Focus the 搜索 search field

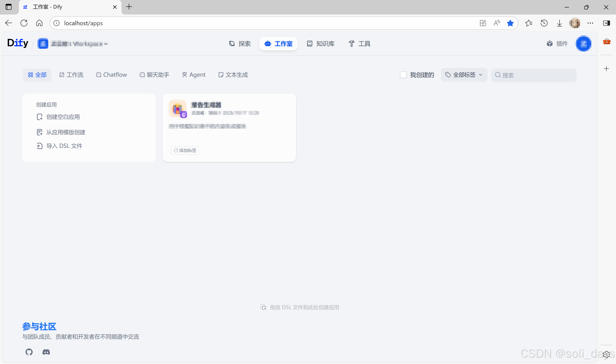[533, 75]
